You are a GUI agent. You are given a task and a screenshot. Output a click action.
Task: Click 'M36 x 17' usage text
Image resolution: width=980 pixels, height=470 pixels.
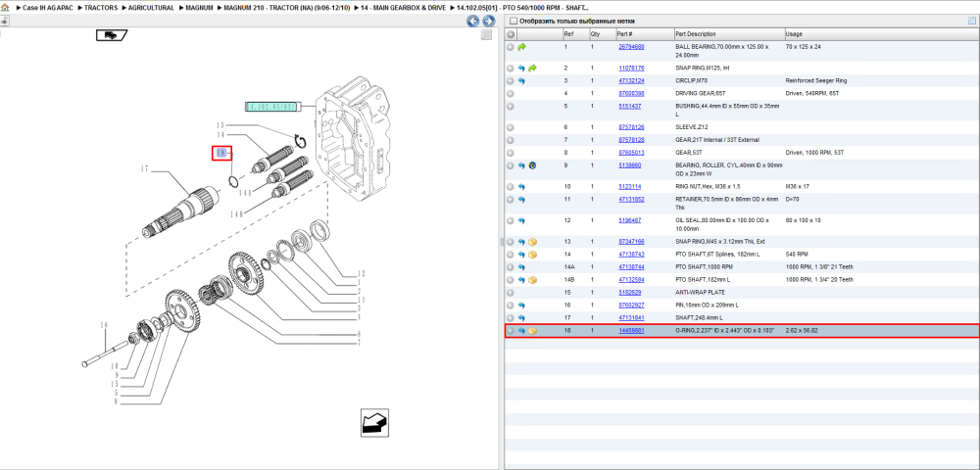797,187
